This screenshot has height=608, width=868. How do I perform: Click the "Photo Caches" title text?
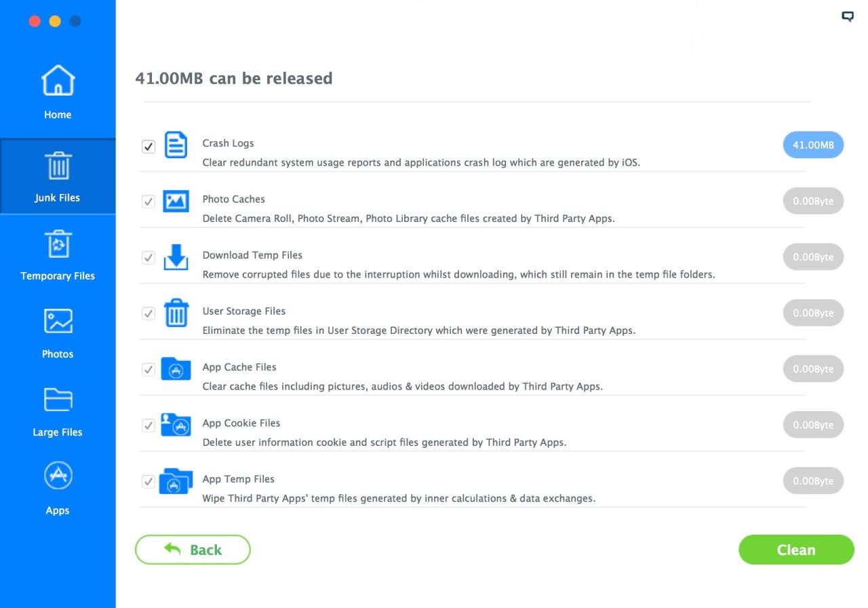233,199
